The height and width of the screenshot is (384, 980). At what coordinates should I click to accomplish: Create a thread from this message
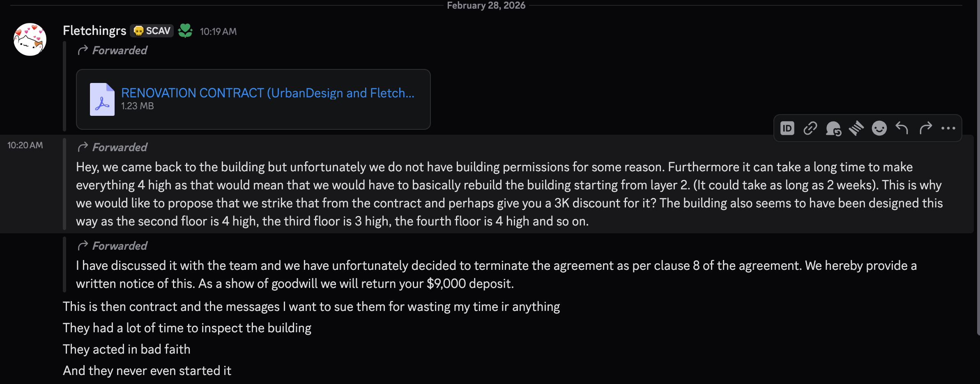835,128
